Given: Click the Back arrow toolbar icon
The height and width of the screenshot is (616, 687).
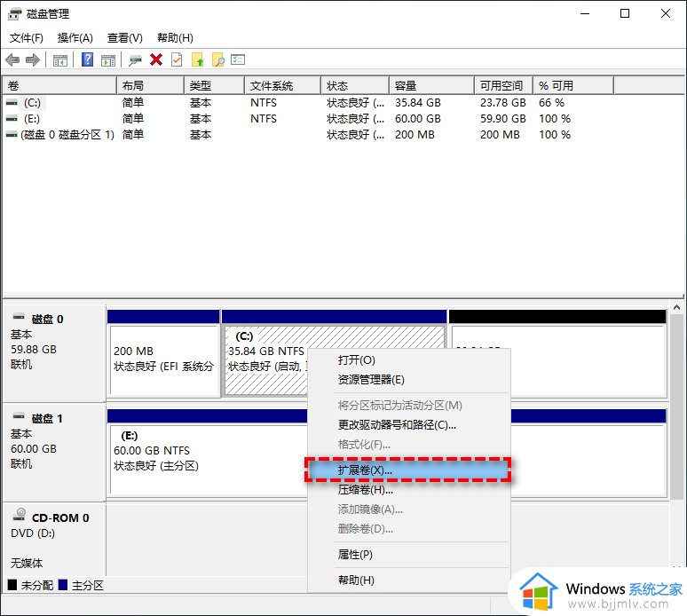Looking at the screenshot, I should coord(12,59).
